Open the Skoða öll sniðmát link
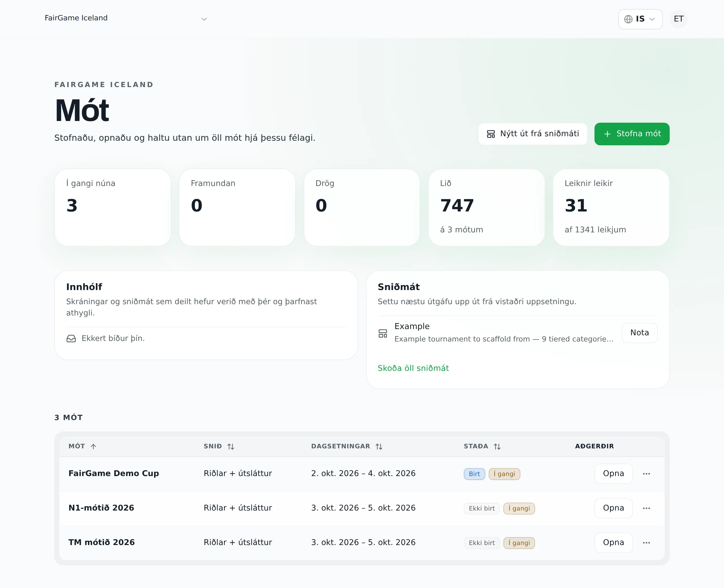 tap(413, 368)
